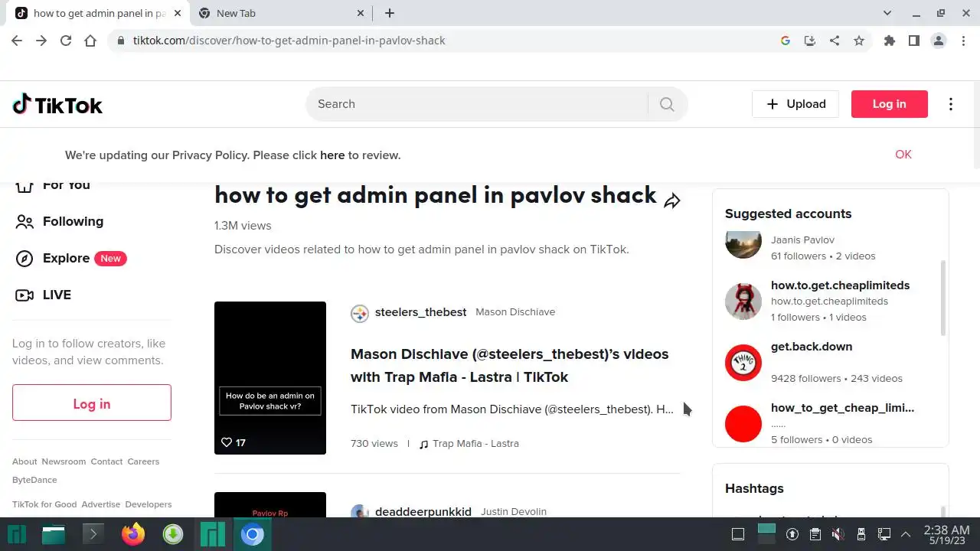Screen dimensions: 980x551
Task: Click the share this page icon in the address bar
Action: (835, 41)
